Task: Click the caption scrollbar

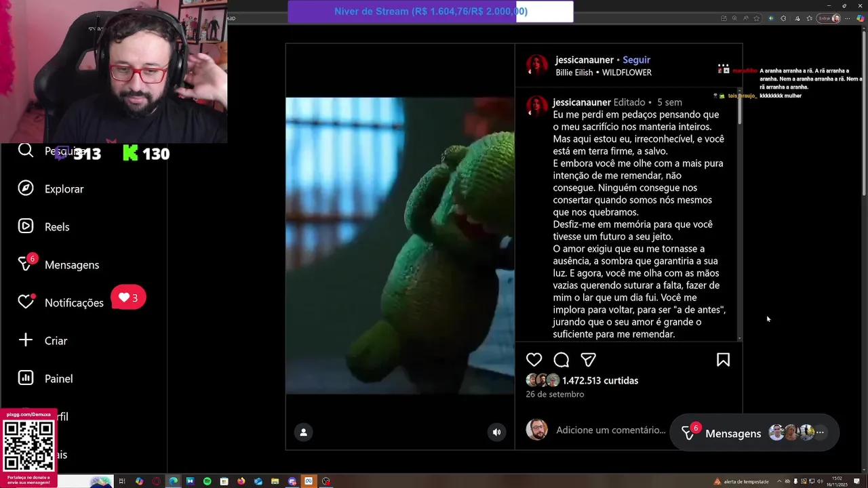Action: [x=739, y=110]
